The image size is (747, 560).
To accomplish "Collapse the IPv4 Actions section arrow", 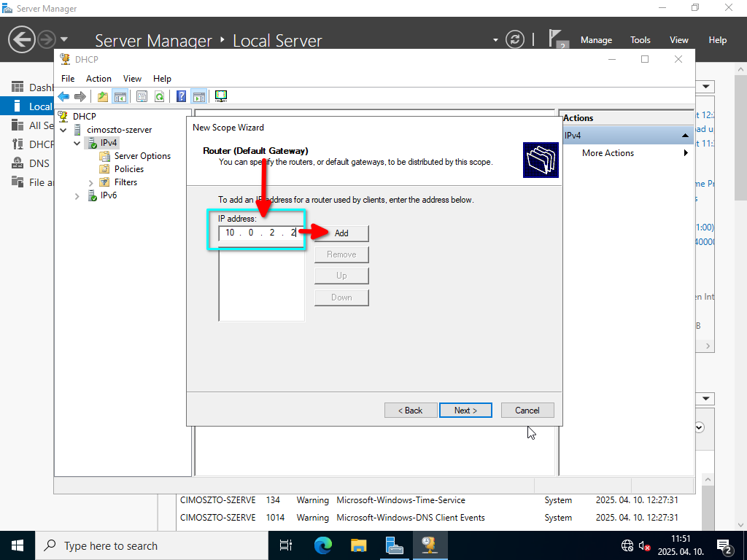I will 685,136.
